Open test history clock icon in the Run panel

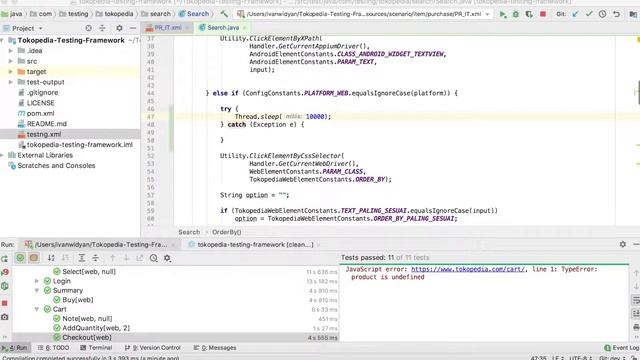153,258
